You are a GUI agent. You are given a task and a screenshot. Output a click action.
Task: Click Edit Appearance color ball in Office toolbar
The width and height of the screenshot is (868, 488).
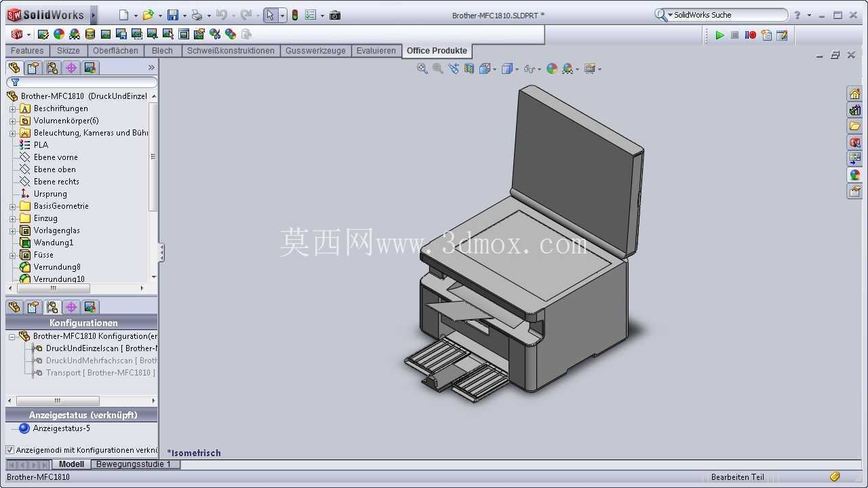click(x=59, y=34)
